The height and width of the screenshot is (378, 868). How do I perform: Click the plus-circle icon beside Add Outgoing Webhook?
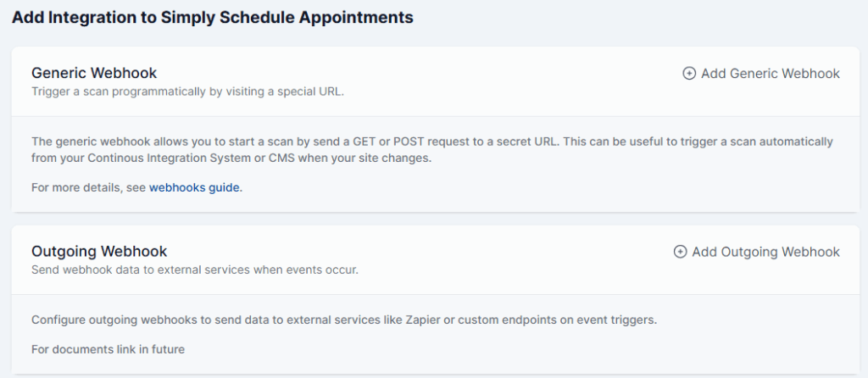point(680,252)
